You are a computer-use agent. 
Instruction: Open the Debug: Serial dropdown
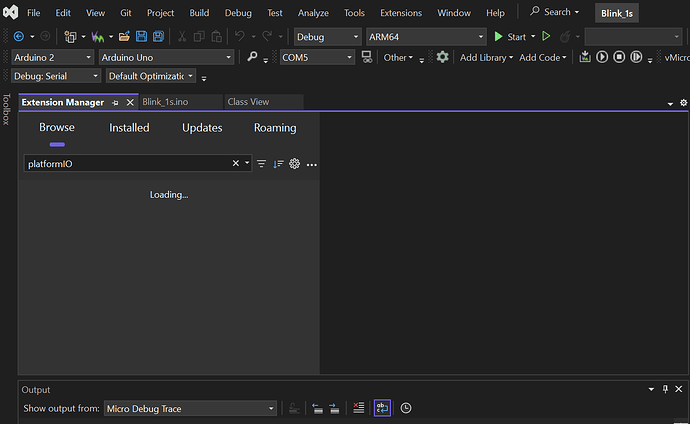[56, 76]
